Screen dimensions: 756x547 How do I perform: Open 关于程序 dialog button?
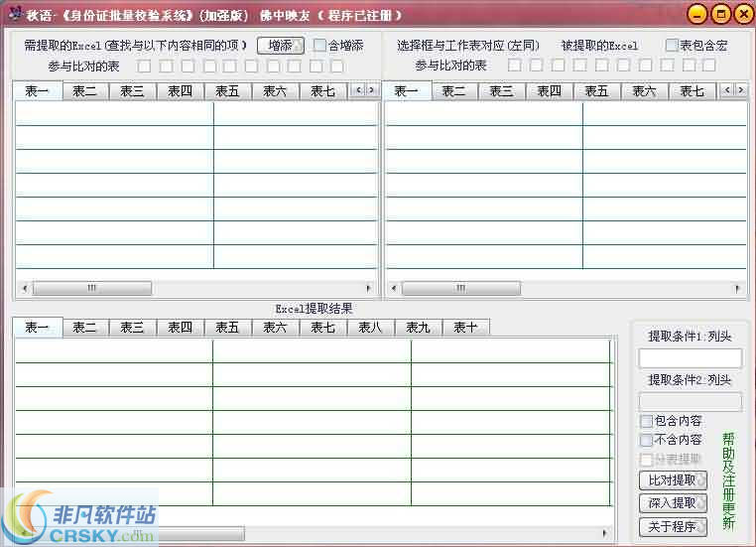pyautogui.click(x=673, y=526)
